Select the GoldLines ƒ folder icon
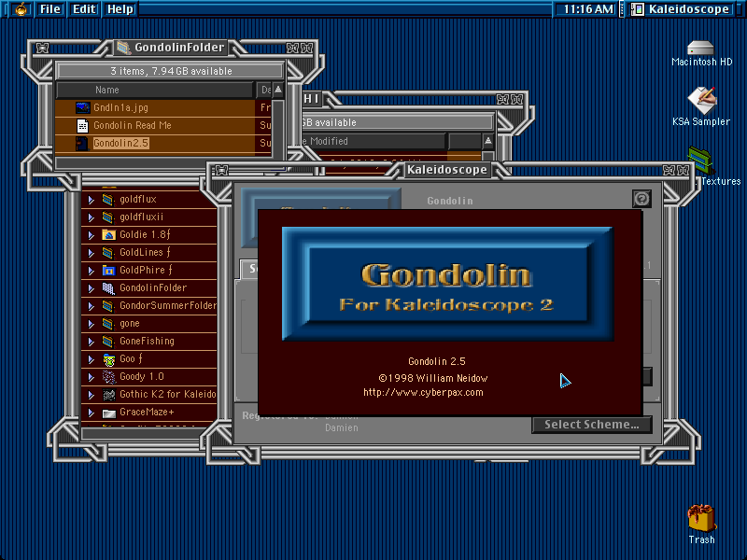Image resolution: width=747 pixels, height=560 pixels. [108, 252]
